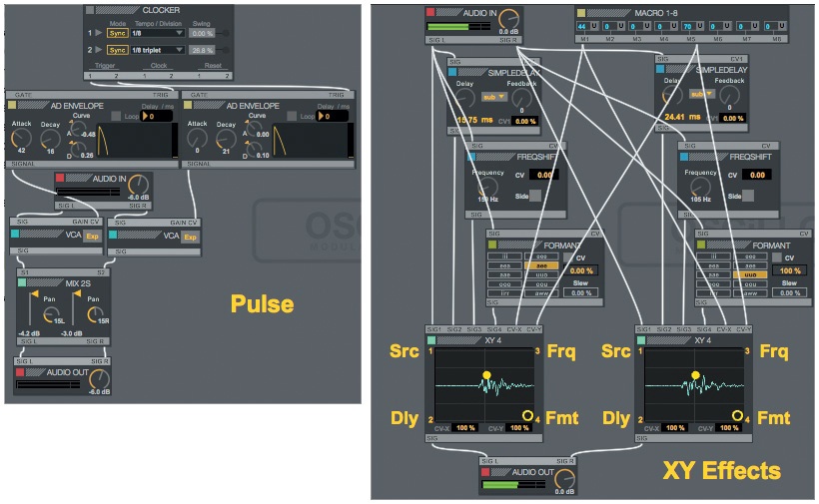Toggle red square on the XY Effects AUDIO IN
The height and width of the screenshot is (504, 819).
pos(430,12)
